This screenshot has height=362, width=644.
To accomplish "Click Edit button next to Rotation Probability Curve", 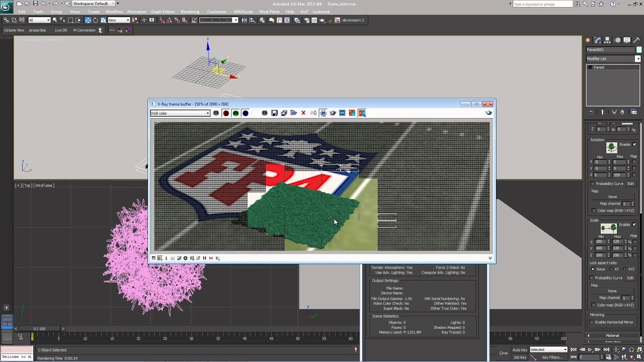I will 630,184.
